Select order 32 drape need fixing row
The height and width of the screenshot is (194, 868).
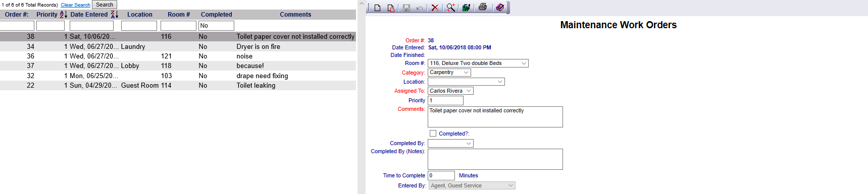point(178,76)
